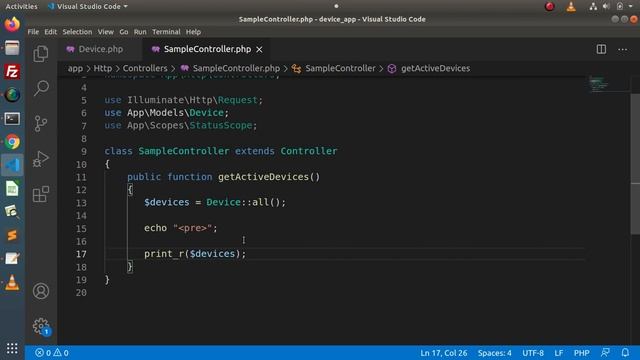
Task: Open Files manager from the dock
Action: pyautogui.click(x=12, y=48)
